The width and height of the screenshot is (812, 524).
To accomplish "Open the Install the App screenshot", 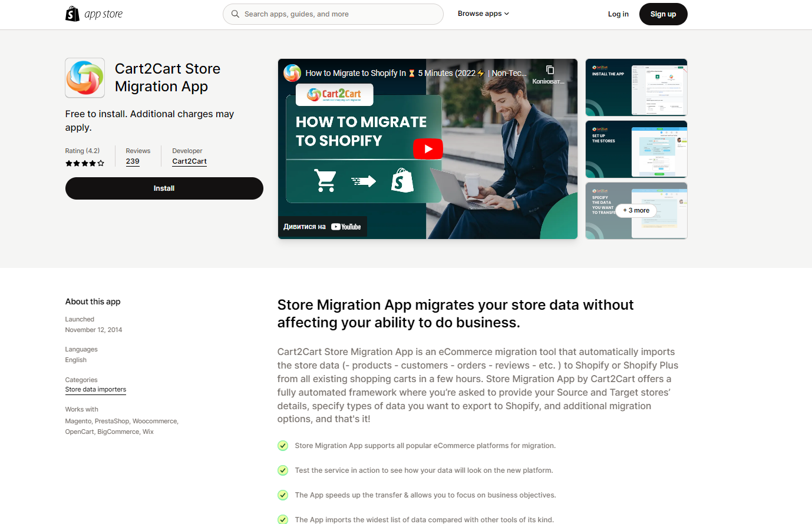I will point(636,87).
